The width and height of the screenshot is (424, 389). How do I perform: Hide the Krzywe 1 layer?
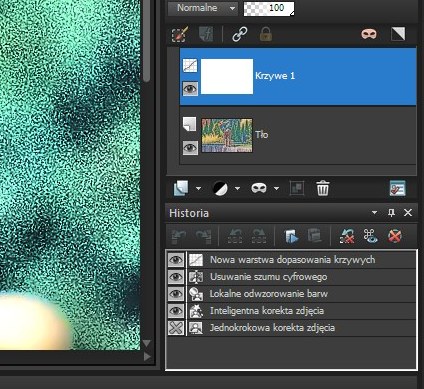190,89
